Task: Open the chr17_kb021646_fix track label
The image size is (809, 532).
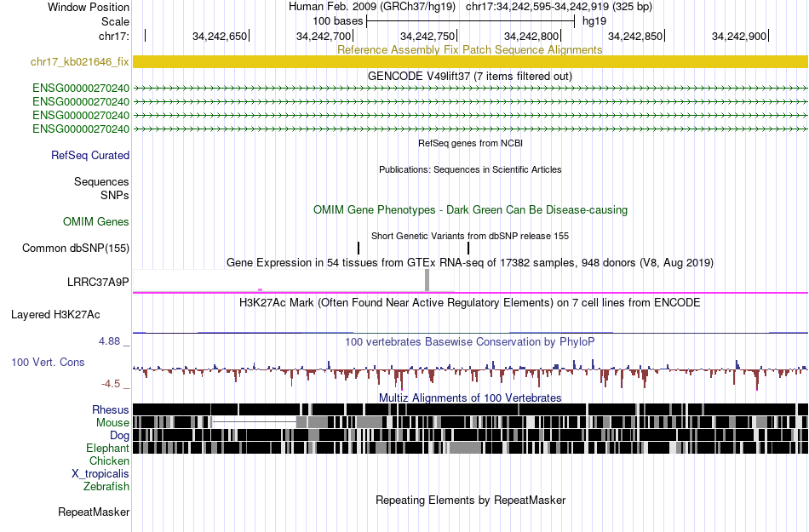Action: click(x=79, y=62)
